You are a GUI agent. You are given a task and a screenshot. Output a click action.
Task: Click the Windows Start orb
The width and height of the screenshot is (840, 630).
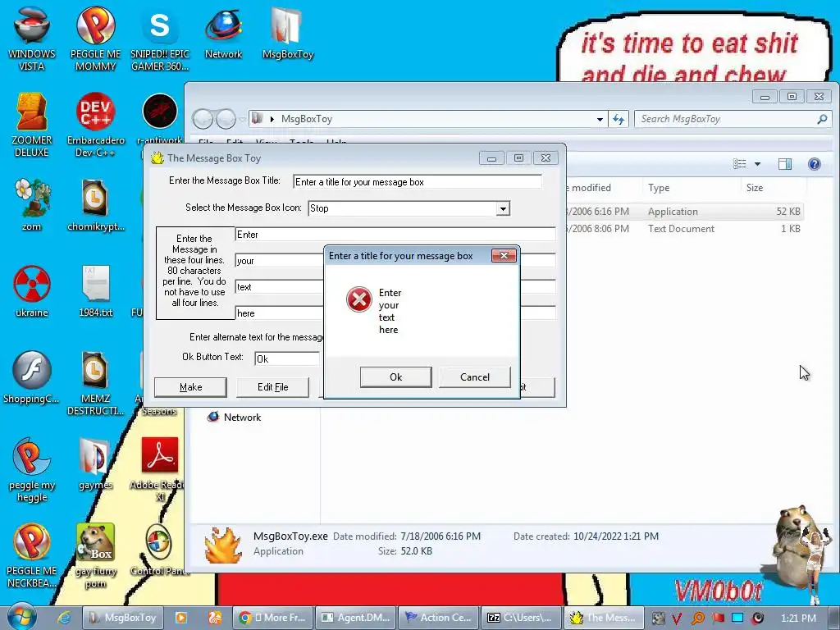coord(22,617)
